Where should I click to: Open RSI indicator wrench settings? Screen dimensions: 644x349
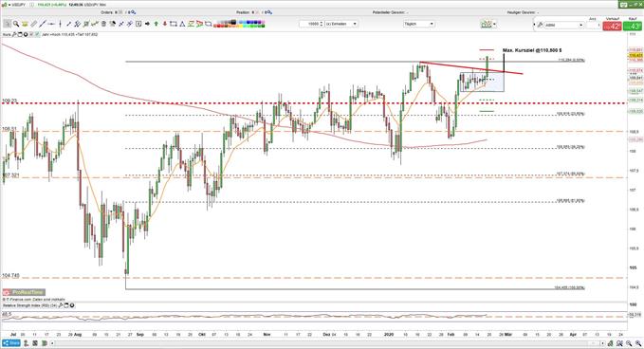(x=61, y=305)
